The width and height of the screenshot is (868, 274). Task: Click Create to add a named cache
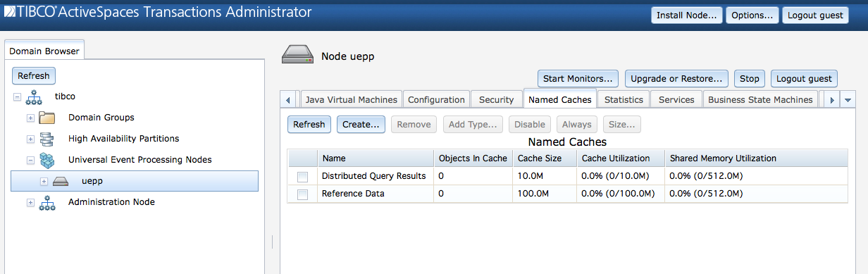(361, 124)
